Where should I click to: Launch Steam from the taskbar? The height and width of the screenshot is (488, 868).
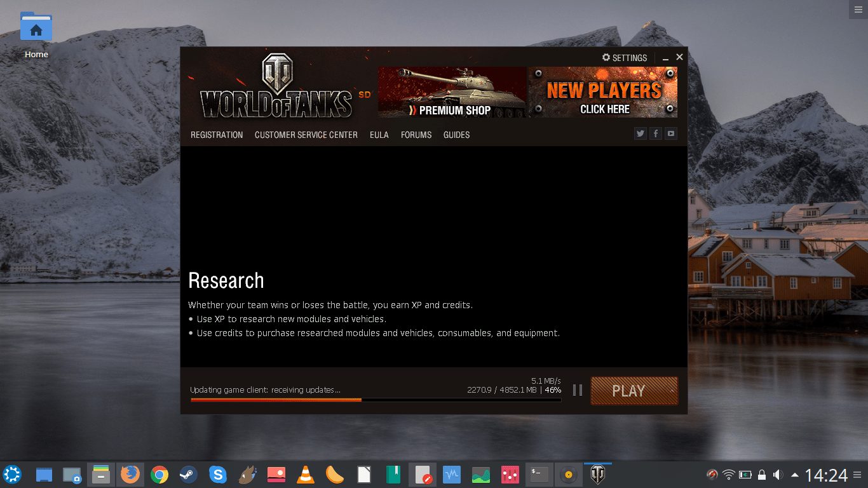188,475
